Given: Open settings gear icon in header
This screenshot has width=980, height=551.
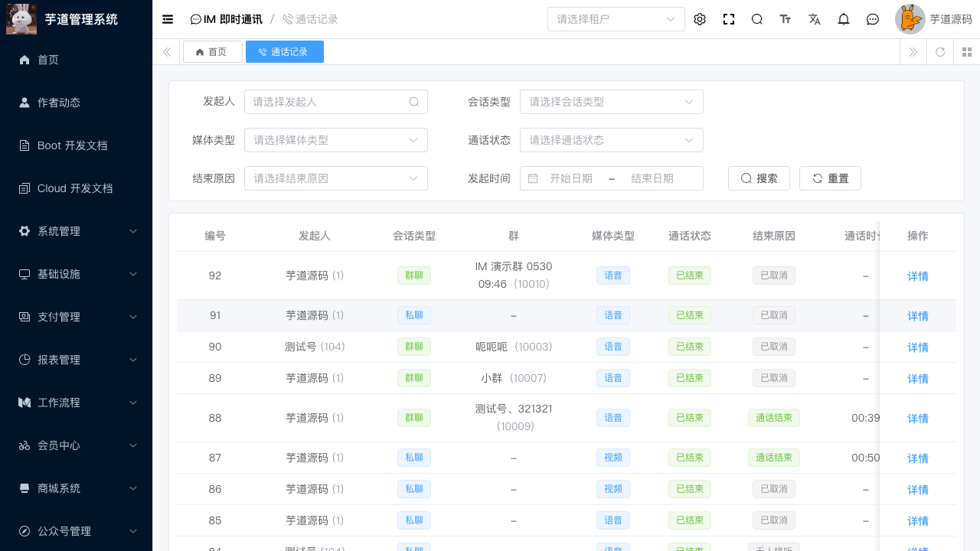Looking at the screenshot, I should click(700, 19).
